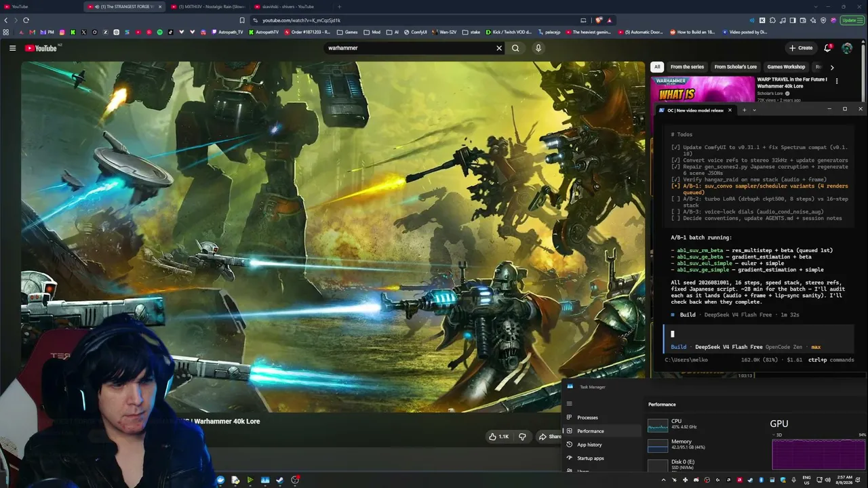Bookmark this page from the address bar
Image resolution: width=868 pixels, height=488 pixels.
pyautogui.click(x=241, y=20)
